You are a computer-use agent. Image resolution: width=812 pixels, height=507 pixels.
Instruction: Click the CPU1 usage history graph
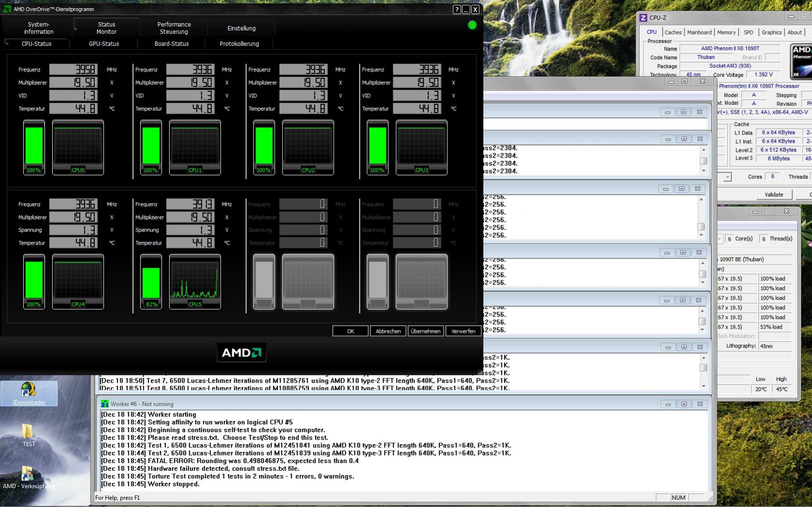[195, 147]
